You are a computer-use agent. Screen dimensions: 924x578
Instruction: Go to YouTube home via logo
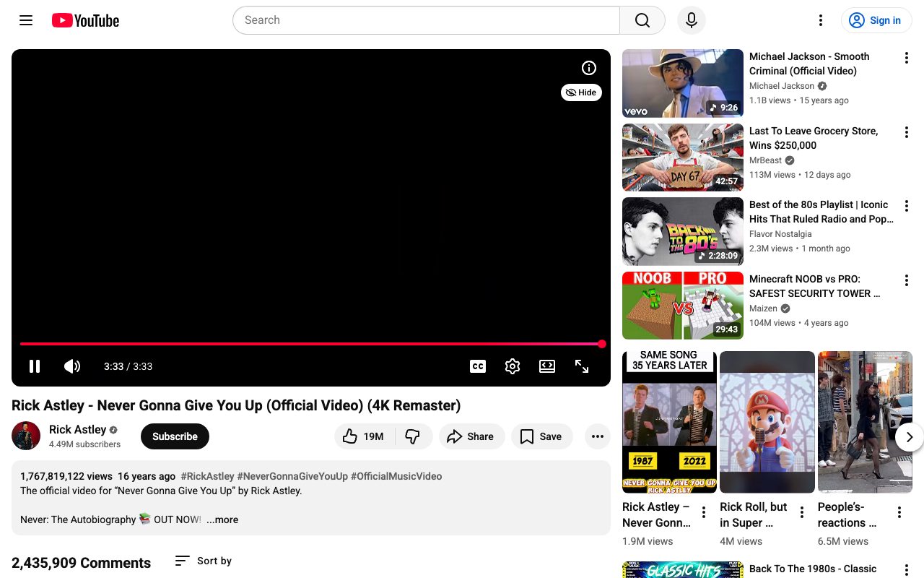point(85,20)
